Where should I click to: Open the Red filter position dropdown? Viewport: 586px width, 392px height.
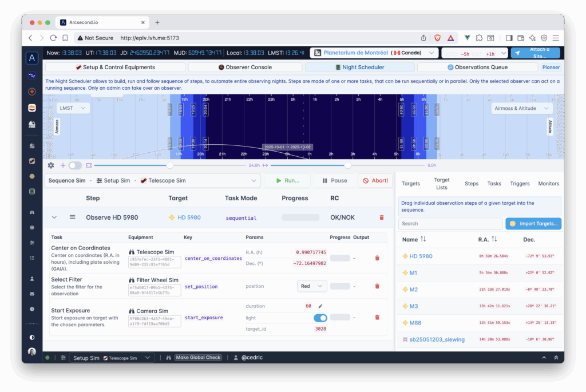click(x=312, y=286)
